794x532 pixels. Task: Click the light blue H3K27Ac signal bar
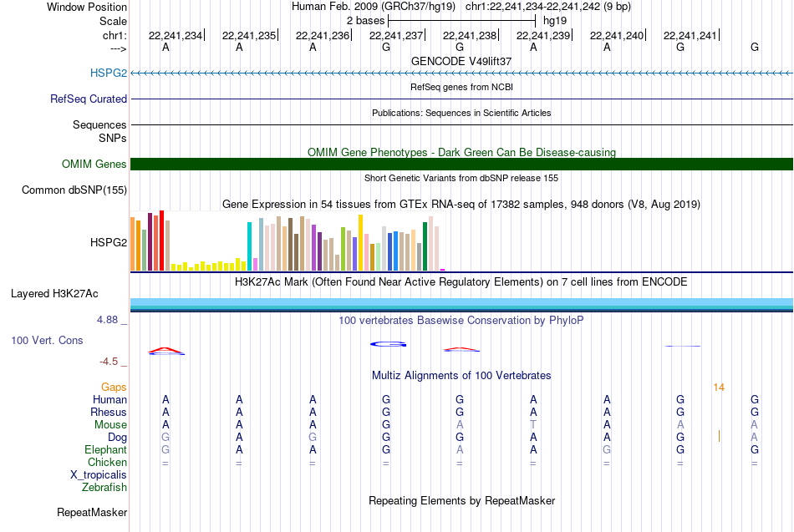point(462,302)
